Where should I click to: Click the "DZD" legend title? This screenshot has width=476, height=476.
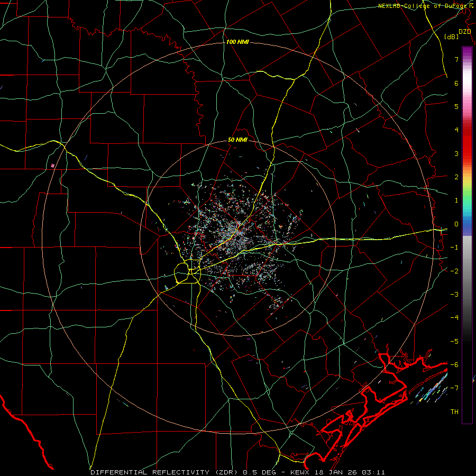pos(464,32)
